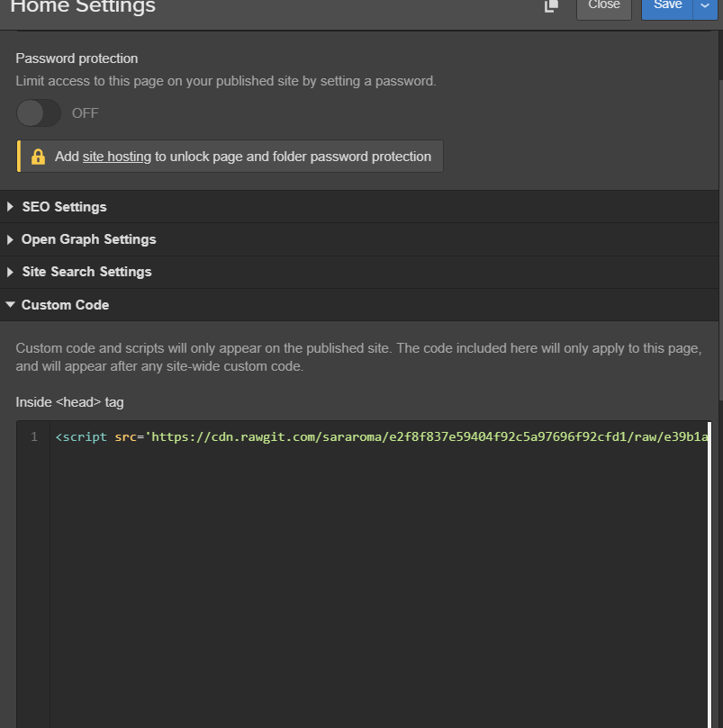723x728 pixels.
Task: Click line number 1 in the gutter
Action: click(34, 437)
